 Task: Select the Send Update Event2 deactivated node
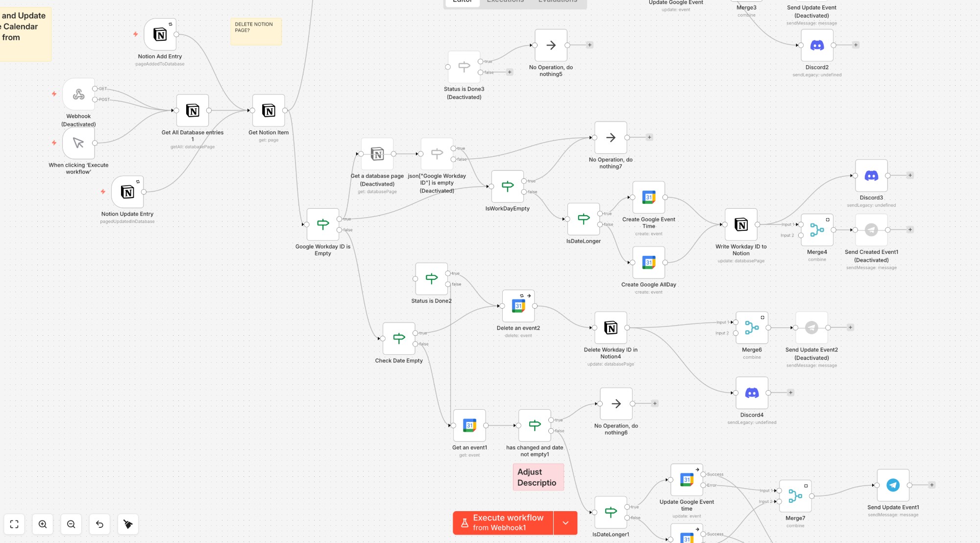pyautogui.click(x=811, y=328)
